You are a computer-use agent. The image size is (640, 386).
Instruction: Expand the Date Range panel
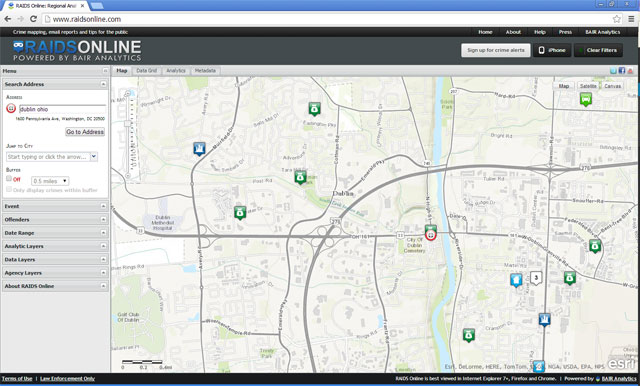[x=55, y=233]
